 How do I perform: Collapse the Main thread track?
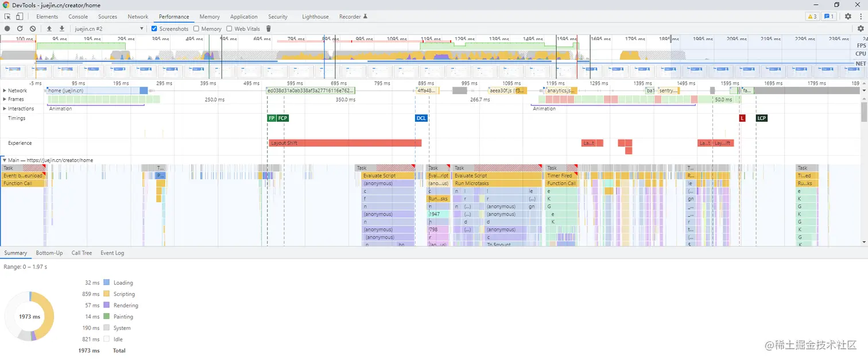5,160
